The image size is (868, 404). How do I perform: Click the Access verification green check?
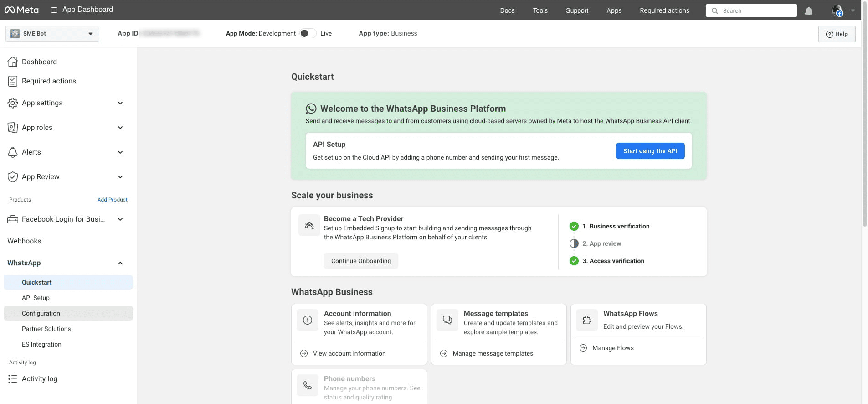click(x=574, y=261)
